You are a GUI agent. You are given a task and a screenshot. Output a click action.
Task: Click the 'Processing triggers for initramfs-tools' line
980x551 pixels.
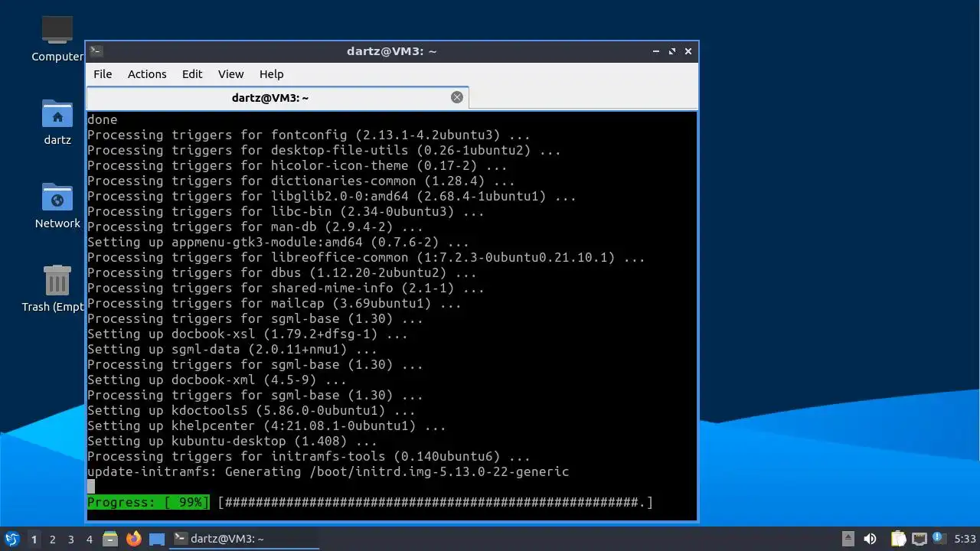(309, 456)
